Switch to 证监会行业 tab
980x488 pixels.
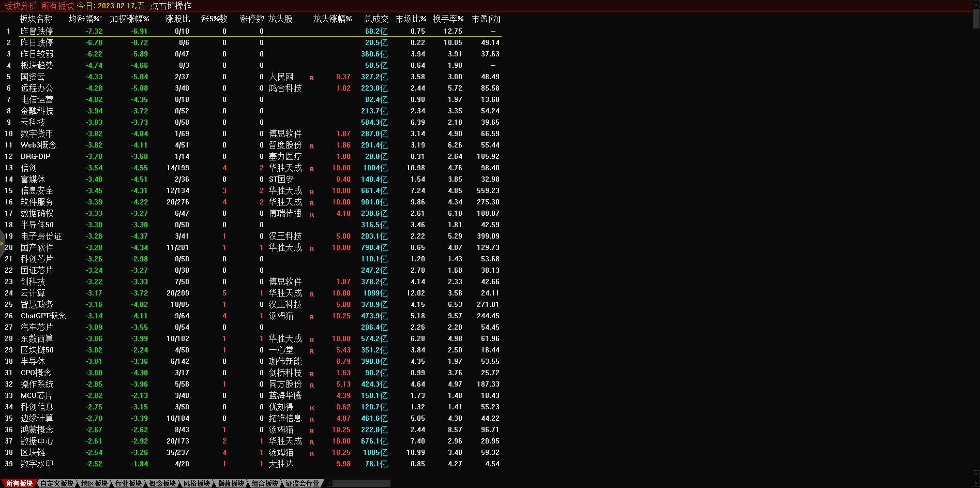point(303,483)
